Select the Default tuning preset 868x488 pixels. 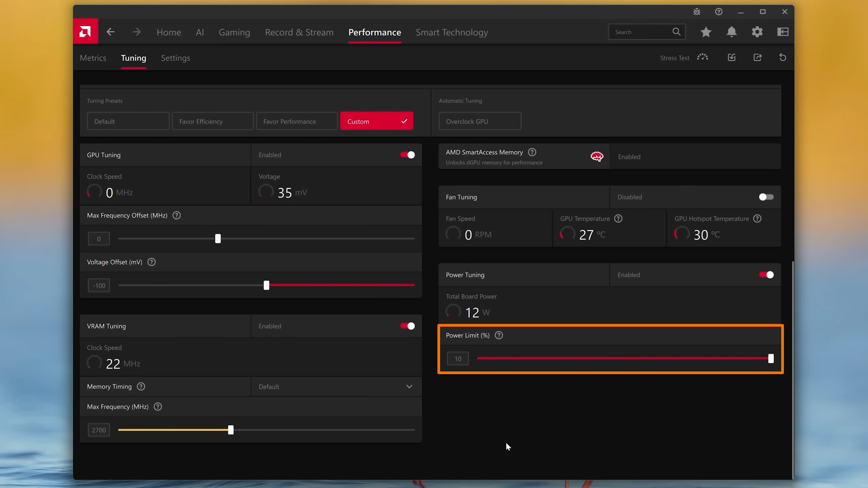(x=128, y=121)
